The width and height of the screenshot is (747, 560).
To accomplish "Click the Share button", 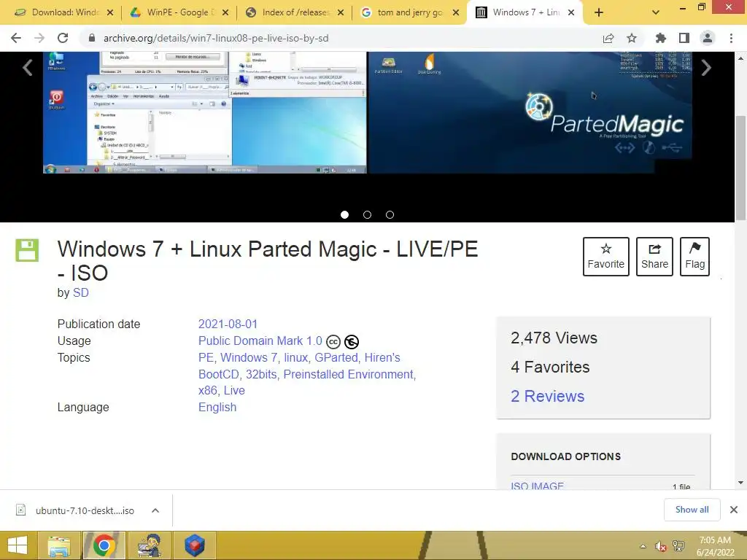I will click(x=654, y=257).
